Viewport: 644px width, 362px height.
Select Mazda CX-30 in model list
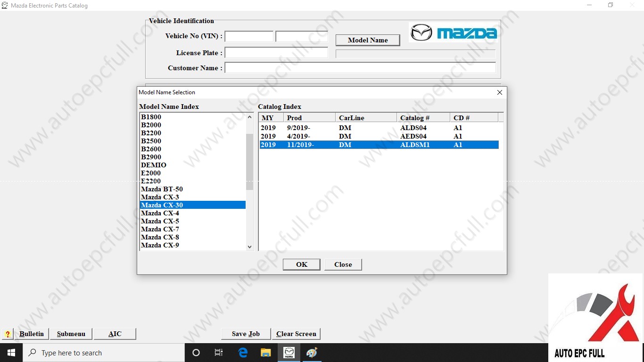click(x=193, y=205)
